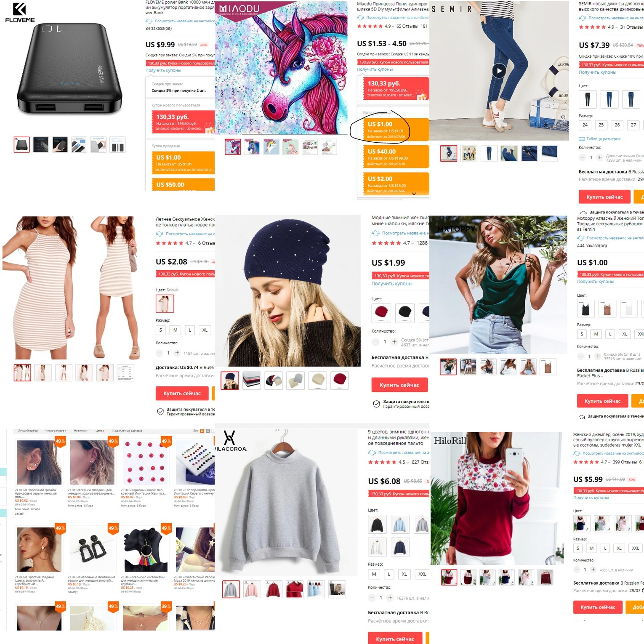
Task: Tick the Бесплатная доставка checkbox in earrings listing
Action: (113, 431)
